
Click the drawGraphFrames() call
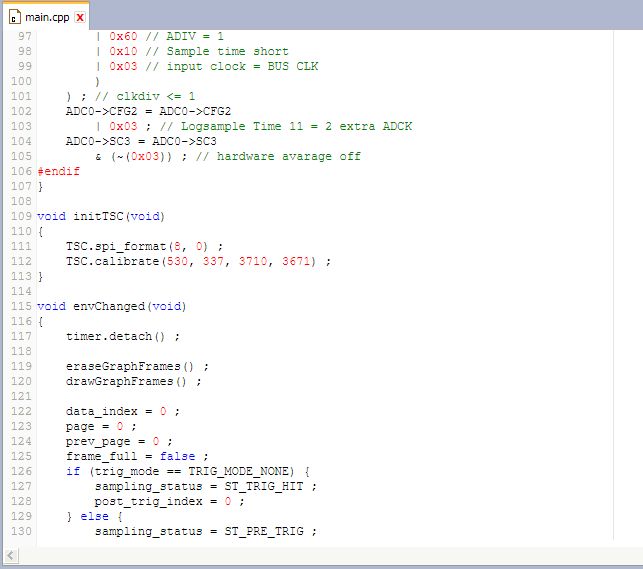[x=130, y=381]
